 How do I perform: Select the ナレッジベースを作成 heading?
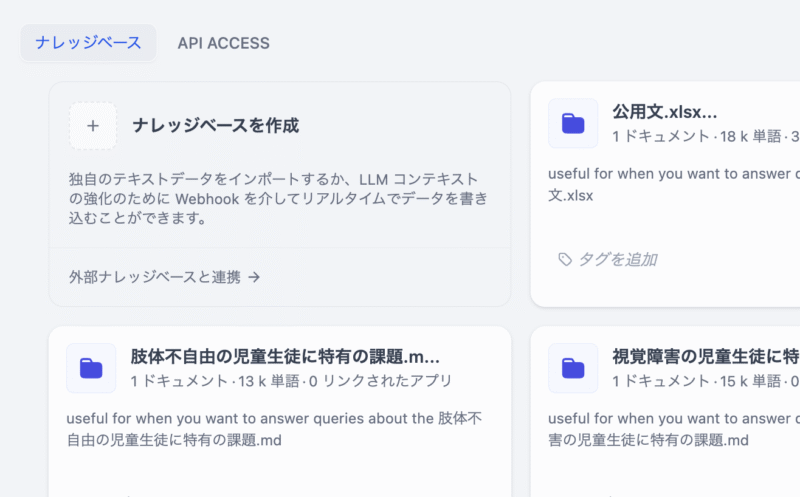(x=215, y=126)
